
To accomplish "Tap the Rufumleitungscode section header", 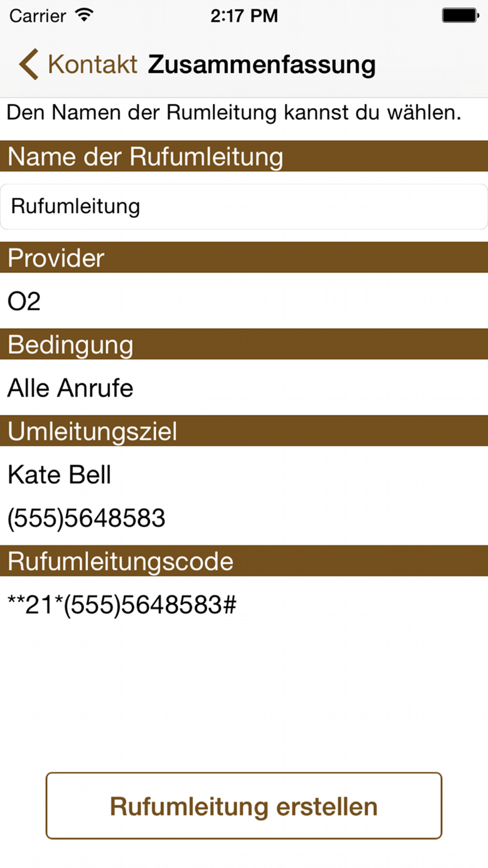I will point(244,561).
